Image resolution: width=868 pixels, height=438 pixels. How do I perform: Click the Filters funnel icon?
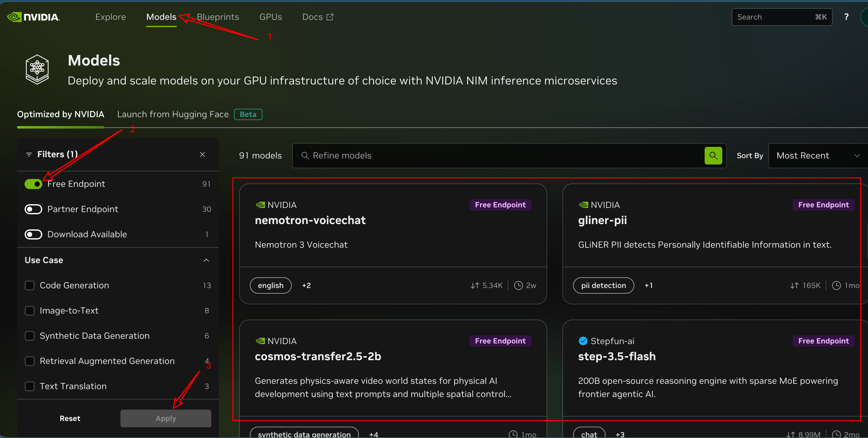(29, 154)
